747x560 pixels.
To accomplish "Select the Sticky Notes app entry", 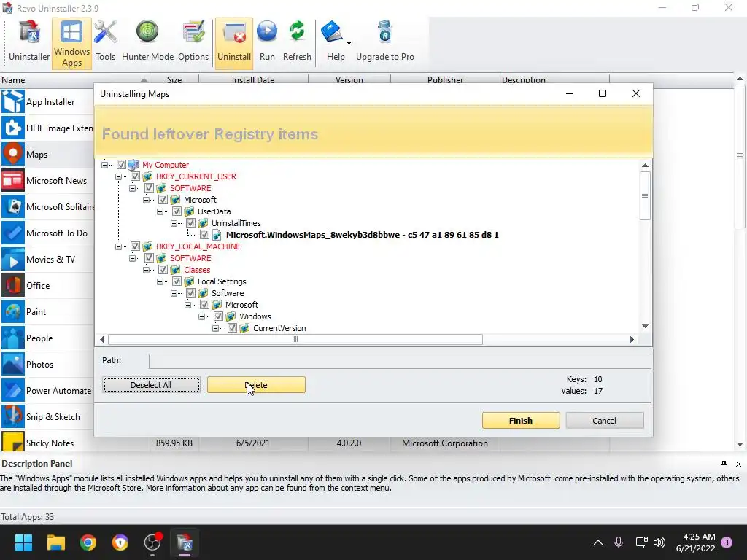I will (47, 443).
